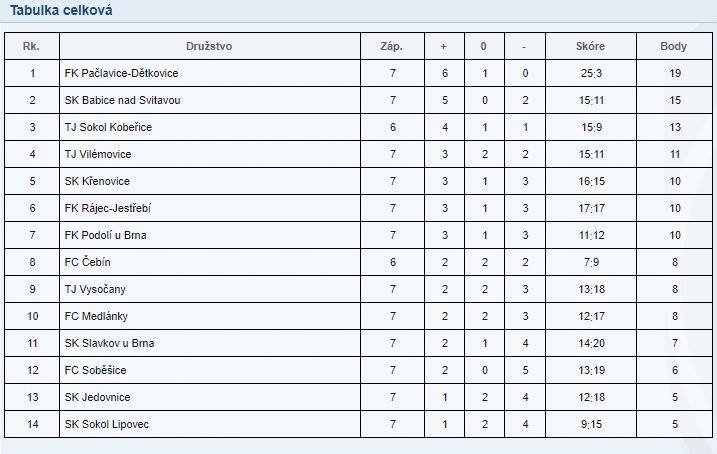The height and width of the screenshot is (454, 717).
Task: Click TJ Vysočany team entry
Action: tap(95, 289)
